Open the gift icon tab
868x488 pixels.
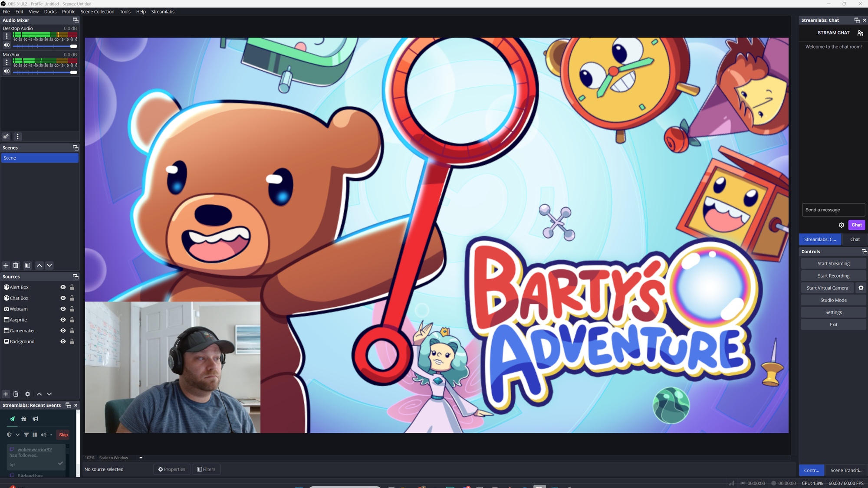click(24, 419)
